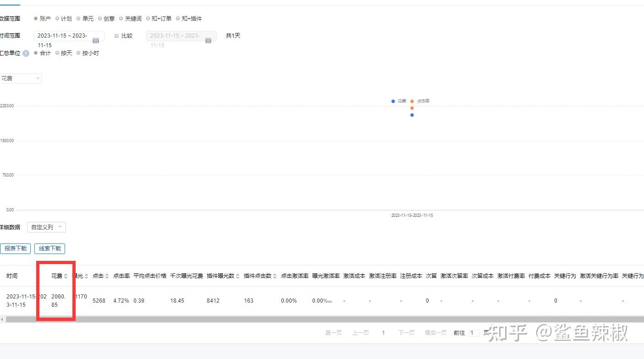Go to 下一页 next page

click(407, 333)
